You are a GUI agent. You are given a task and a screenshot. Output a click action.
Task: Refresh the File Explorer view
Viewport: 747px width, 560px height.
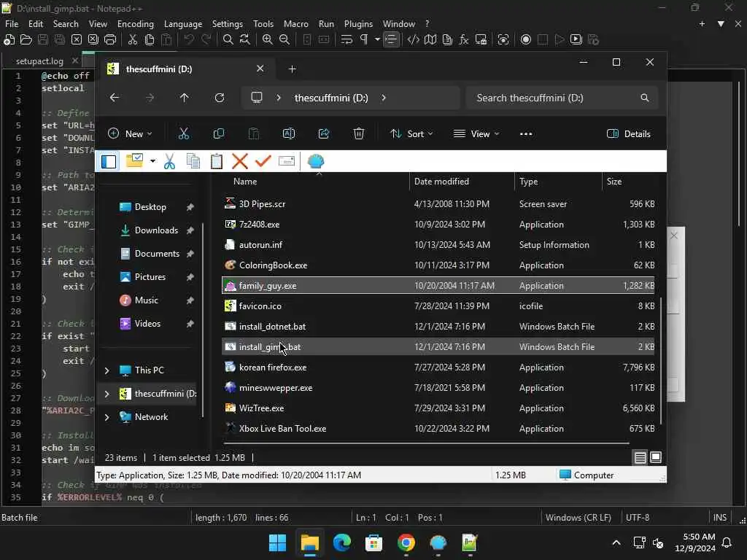tap(219, 98)
